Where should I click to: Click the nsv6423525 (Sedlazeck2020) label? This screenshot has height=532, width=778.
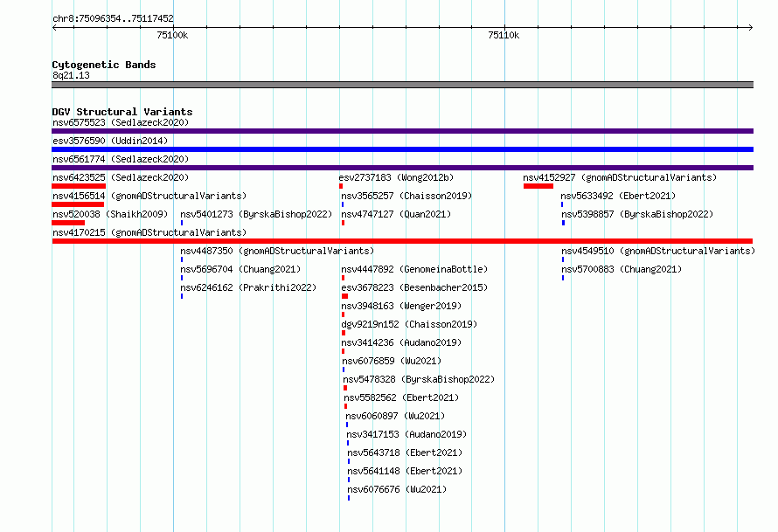click(121, 177)
